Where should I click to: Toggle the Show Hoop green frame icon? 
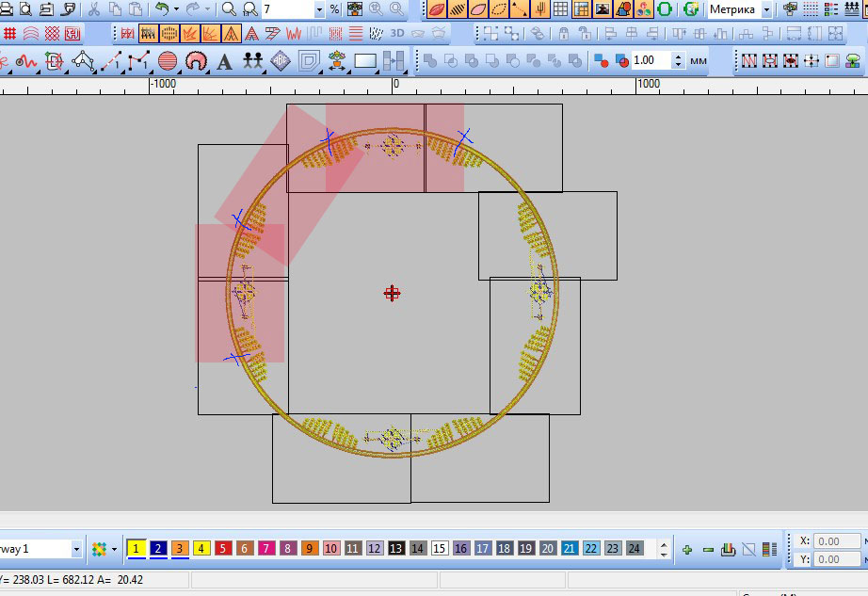(x=665, y=8)
